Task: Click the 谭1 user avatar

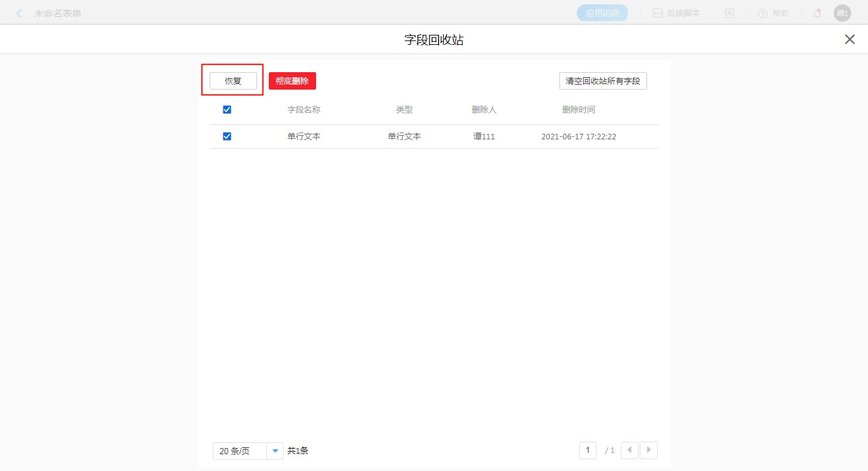Action: coord(842,13)
